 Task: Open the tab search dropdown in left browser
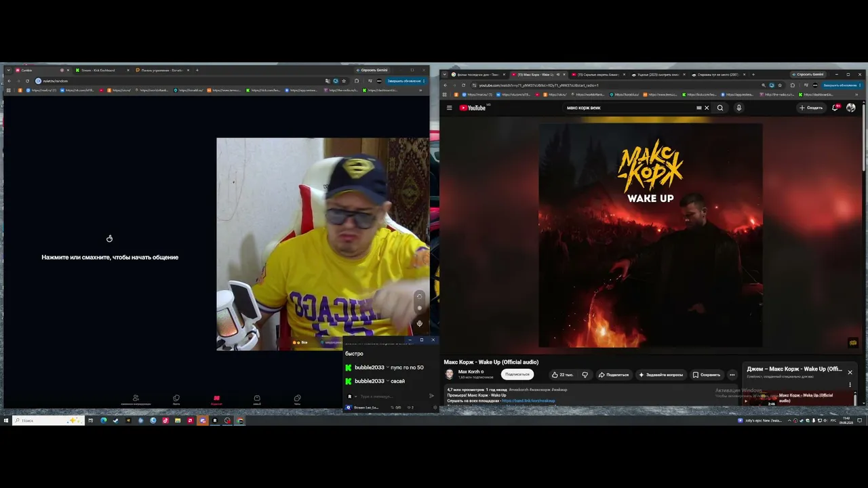(9, 70)
